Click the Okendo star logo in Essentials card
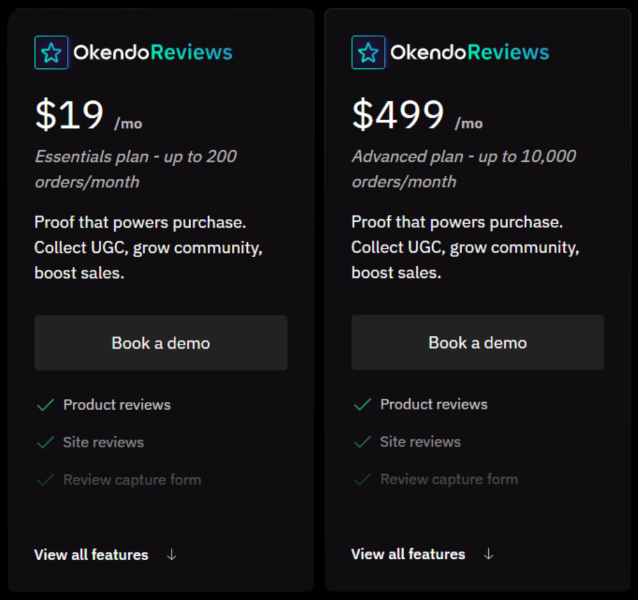This screenshot has width=638, height=600. coord(51,53)
